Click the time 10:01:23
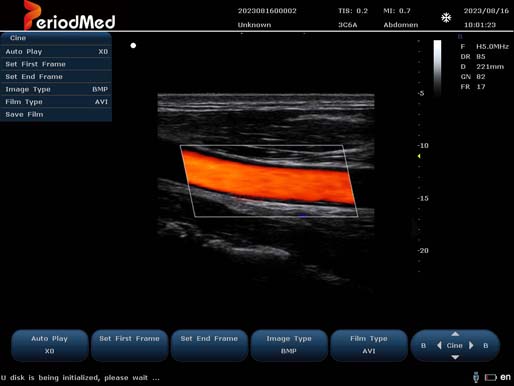Viewport: 514px width, 386px height. click(480, 25)
